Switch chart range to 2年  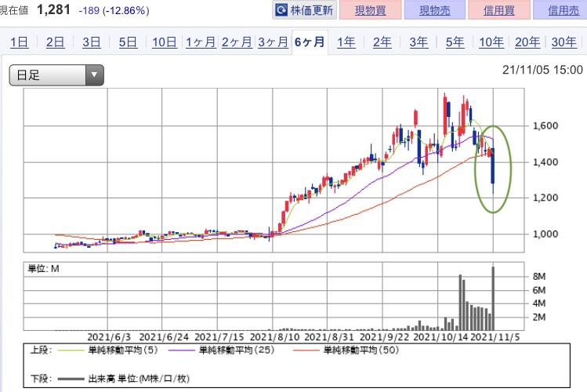[382, 42]
